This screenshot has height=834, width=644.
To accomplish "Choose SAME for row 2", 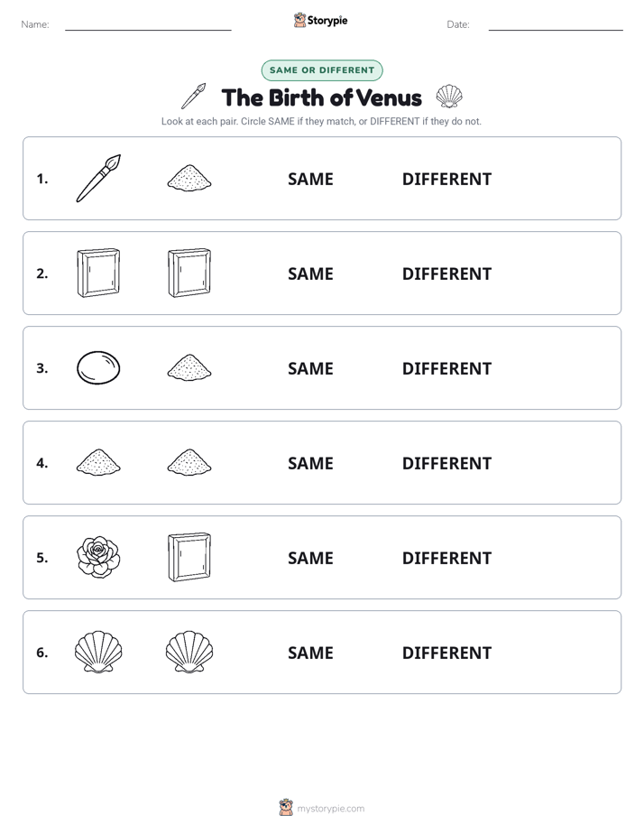I will pyautogui.click(x=310, y=273).
